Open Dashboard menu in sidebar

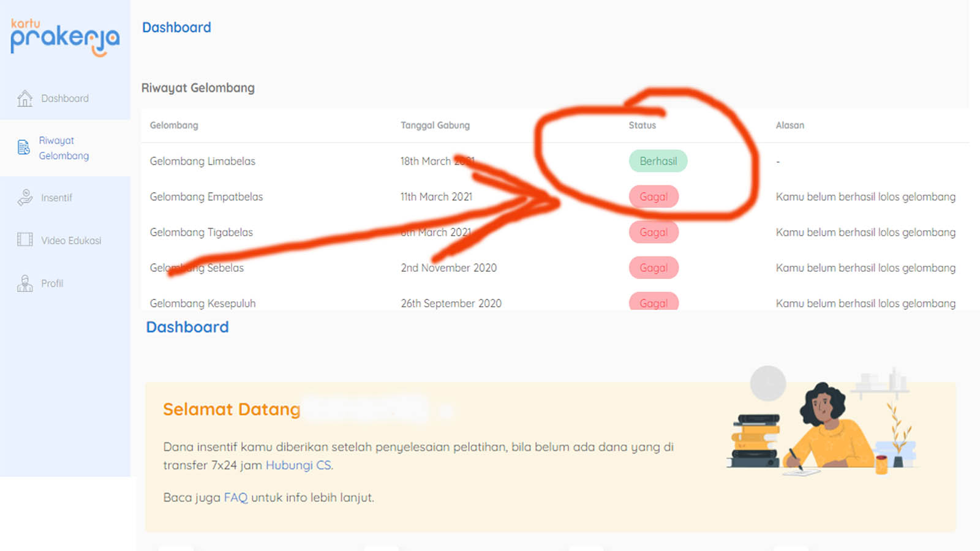(65, 99)
